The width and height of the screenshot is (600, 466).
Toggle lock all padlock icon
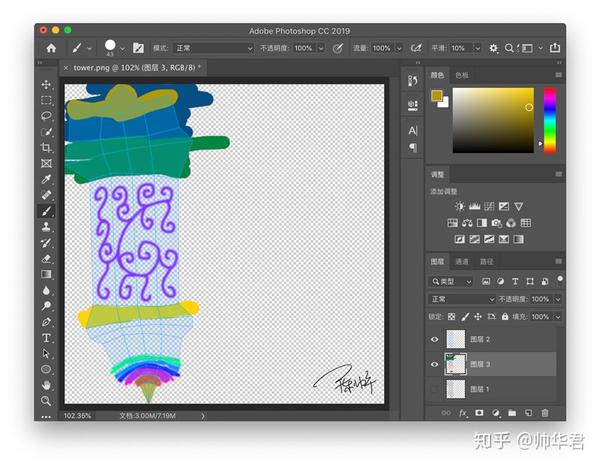(505, 317)
